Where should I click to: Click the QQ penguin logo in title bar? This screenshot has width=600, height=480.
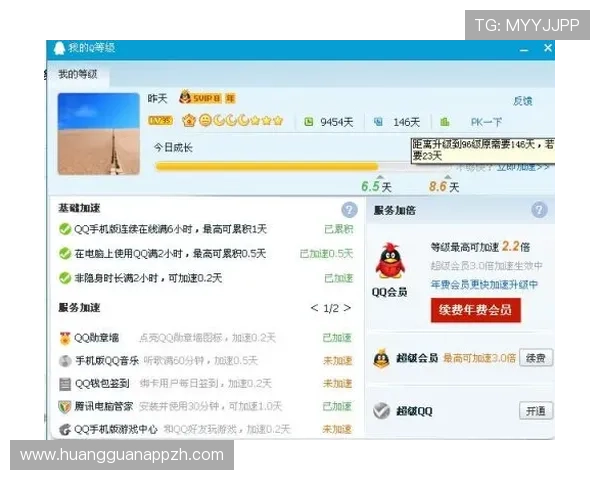(59, 48)
